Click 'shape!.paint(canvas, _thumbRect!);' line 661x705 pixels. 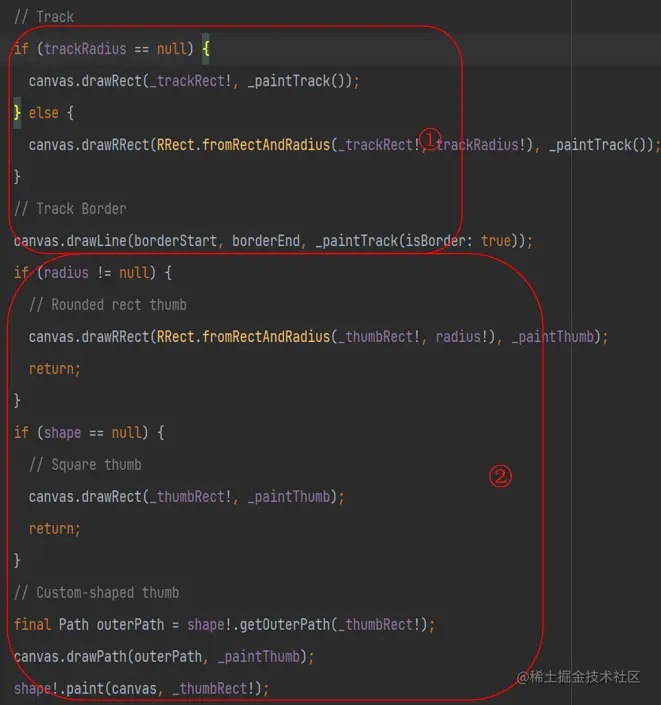click(141, 688)
